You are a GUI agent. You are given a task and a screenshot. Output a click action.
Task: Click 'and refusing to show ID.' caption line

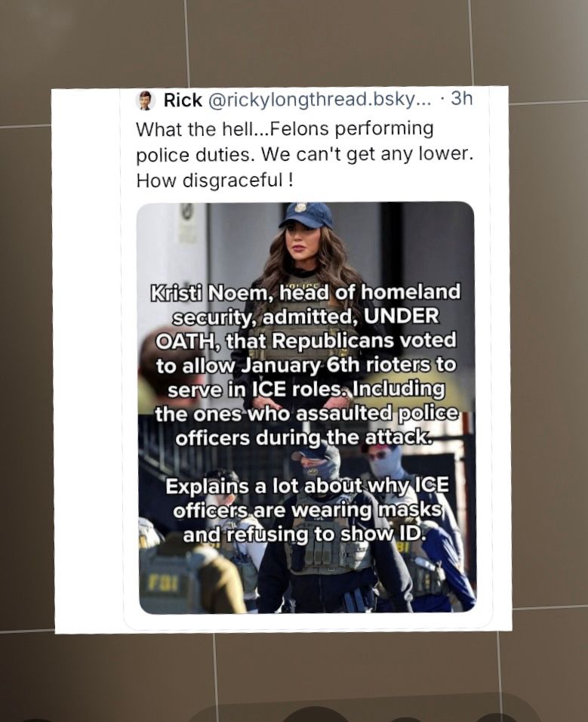coord(303,534)
